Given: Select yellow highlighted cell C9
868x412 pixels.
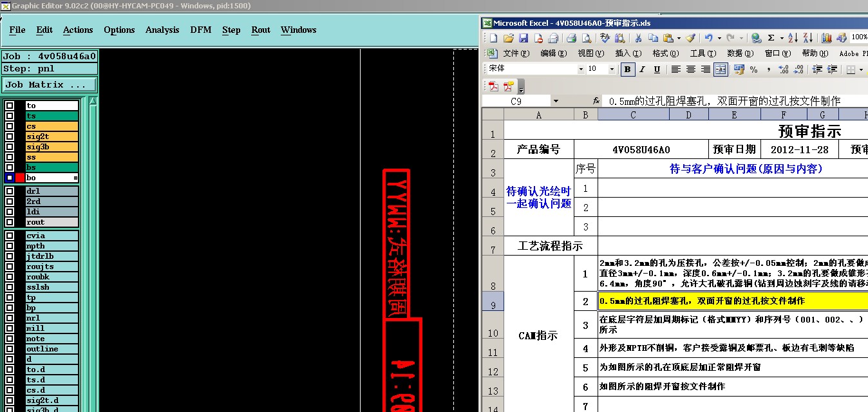Looking at the screenshot, I should click(x=733, y=301).
